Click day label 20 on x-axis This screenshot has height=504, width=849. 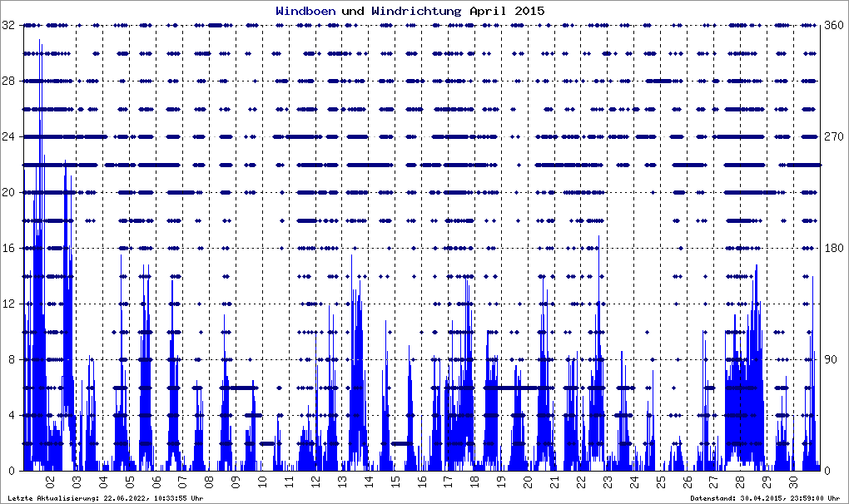coord(528,482)
